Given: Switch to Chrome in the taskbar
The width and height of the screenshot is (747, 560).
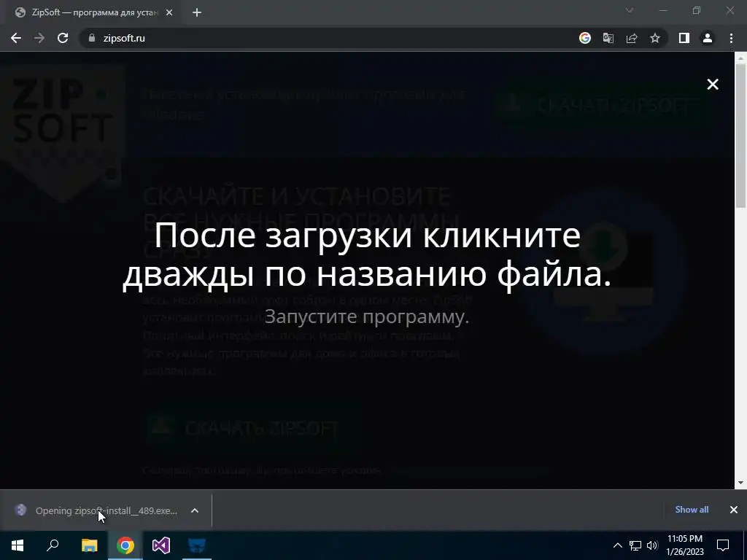Looking at the screenshot, I should pyautogui.click(x=125, y=545).
